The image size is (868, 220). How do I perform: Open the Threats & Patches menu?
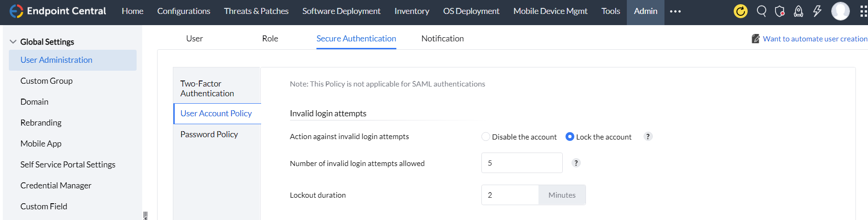256,11
